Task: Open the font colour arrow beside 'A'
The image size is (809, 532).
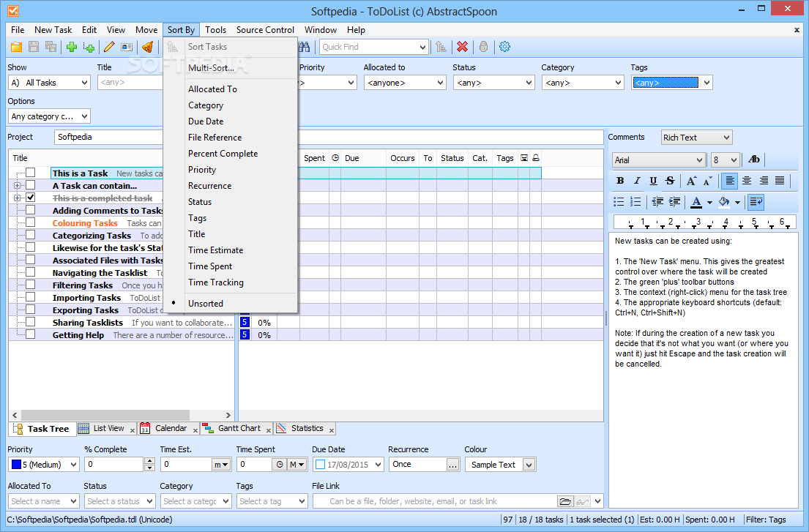Action: point(710,202)
